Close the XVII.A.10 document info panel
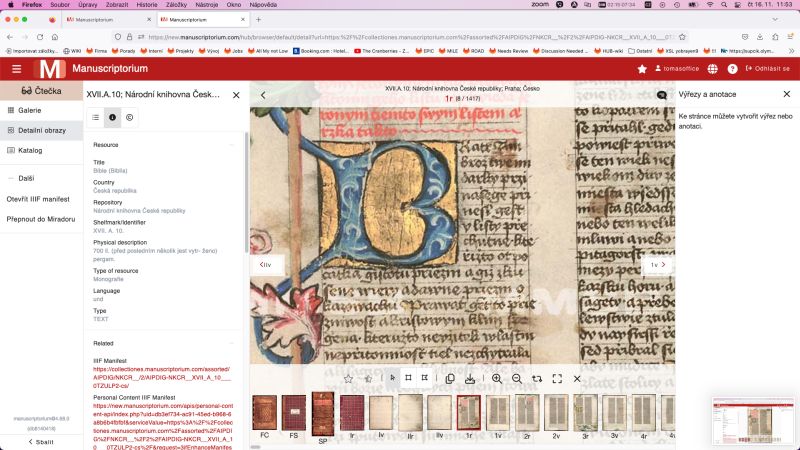Screen dimensions: 800x450 point(236,95)
